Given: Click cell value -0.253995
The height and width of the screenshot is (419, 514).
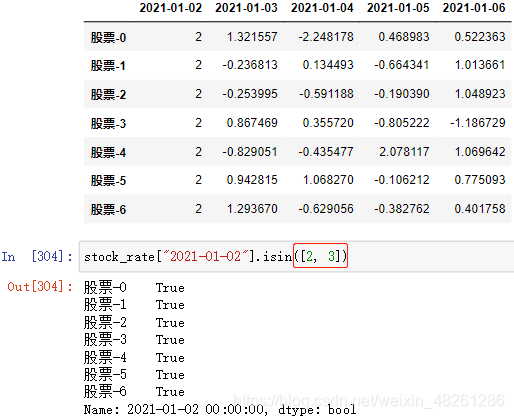Looking at the screenshot, I should click(250, 94).
